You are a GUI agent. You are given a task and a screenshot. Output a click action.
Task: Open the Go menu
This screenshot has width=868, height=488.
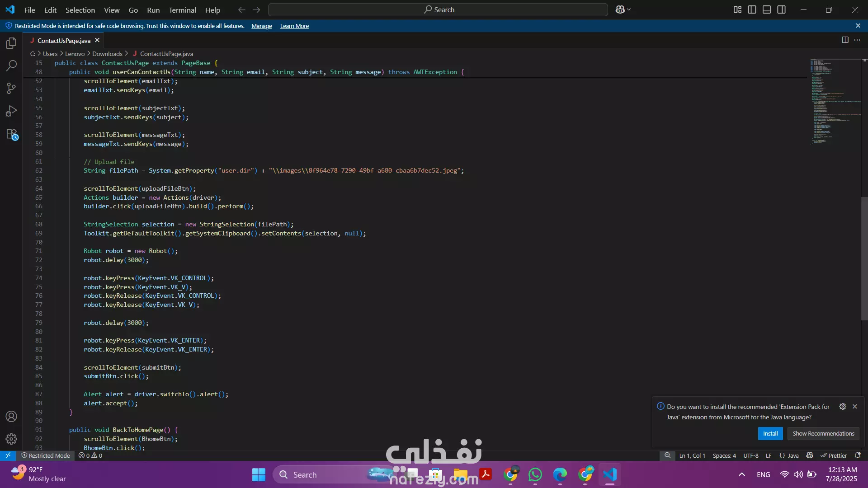point(133,10)
